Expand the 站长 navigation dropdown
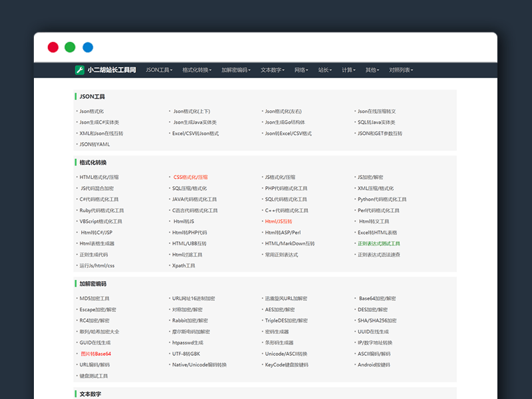This screenshot has height=399, width=532. pos(325,70)
